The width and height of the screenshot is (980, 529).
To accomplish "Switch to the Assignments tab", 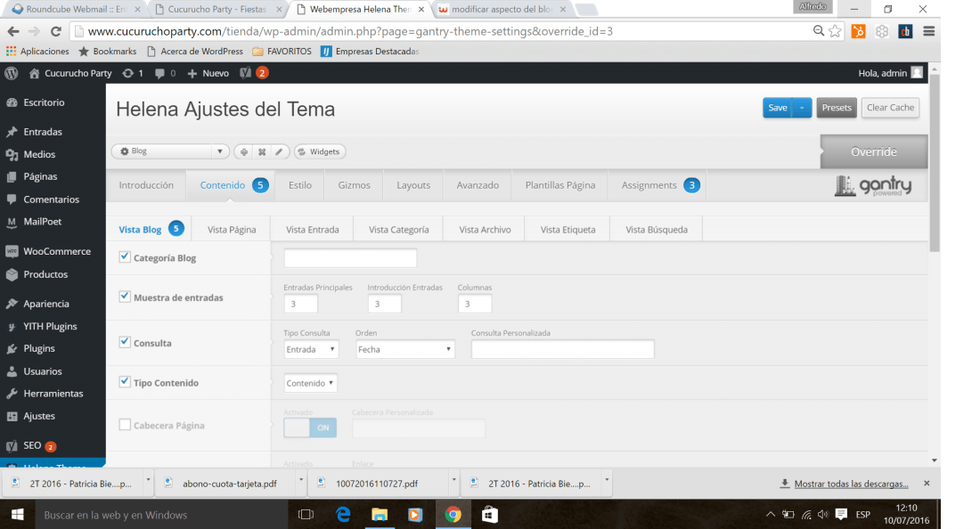I will click(x=657, y=185).
